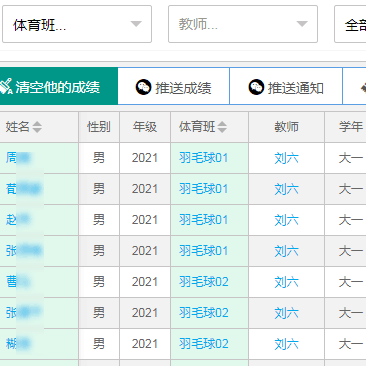Click the 2021 cell in the 周 row
Image resolution: width=366 pixels, height=366 pixels.
pyautogui.click(x=145, y=158)
